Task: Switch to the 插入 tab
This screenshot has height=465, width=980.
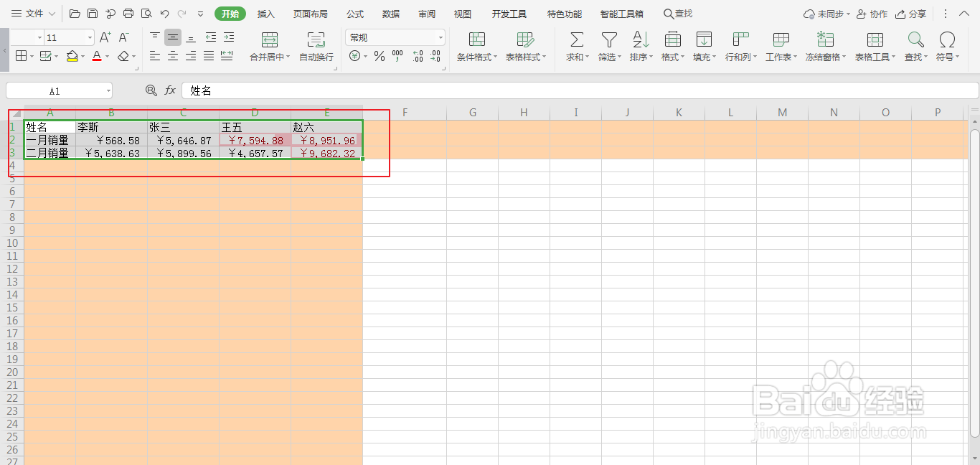Action: [x=266, y=14]
